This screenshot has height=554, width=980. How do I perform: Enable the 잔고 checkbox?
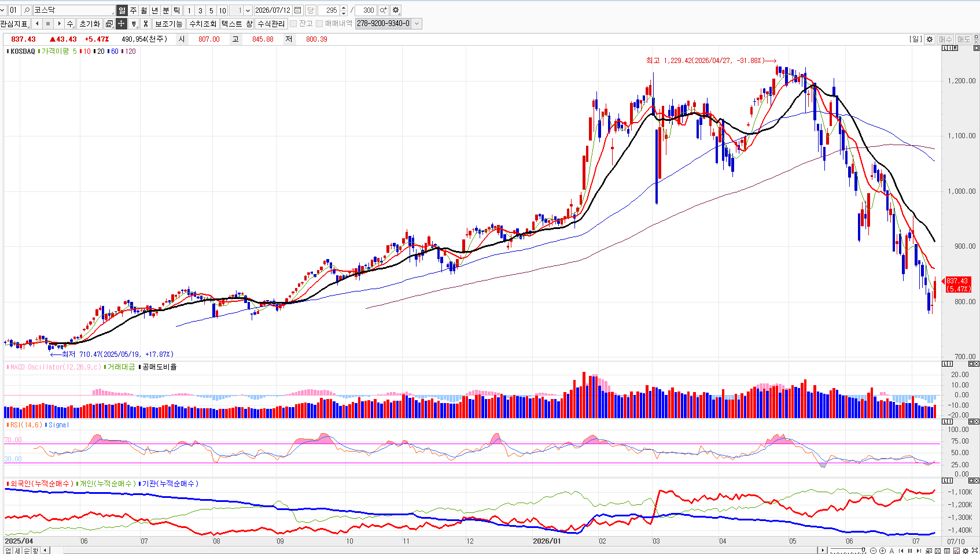(293, 24)
